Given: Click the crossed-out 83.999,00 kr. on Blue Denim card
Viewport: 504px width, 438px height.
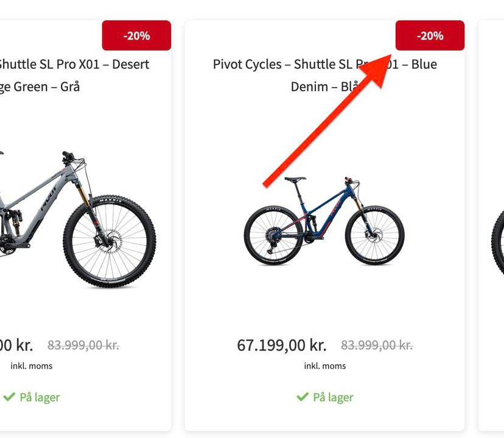Looking at the screenshot, I should 377,346.
